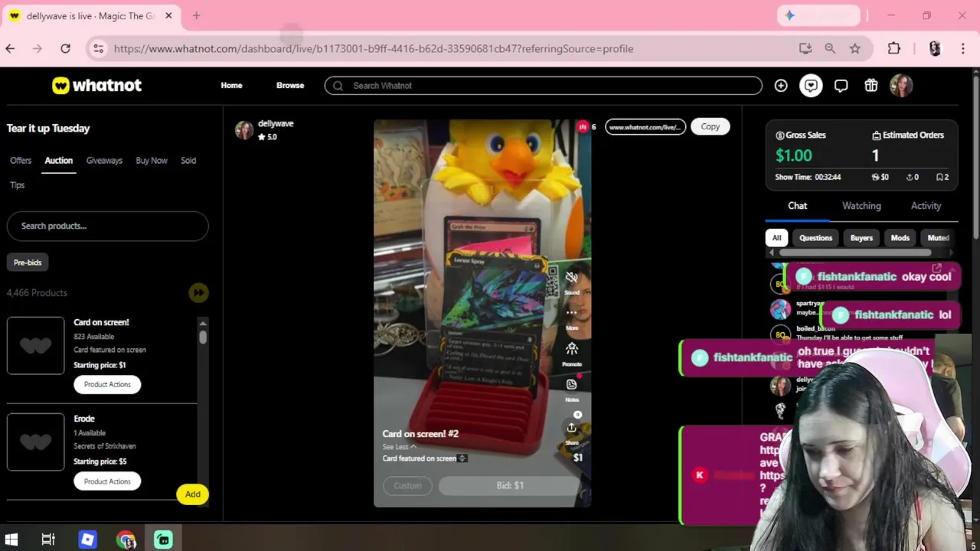The width and height of the screenshot is (980, 551).
Task: Switch to the Watching tab
Action: [x=861, y=206]
